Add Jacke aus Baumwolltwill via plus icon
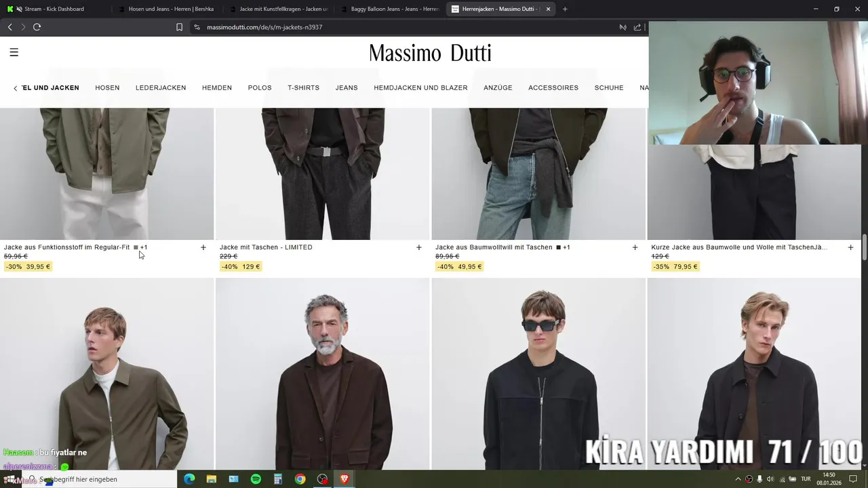The height and width of the screenshot is (488, 868). (635, 247)
